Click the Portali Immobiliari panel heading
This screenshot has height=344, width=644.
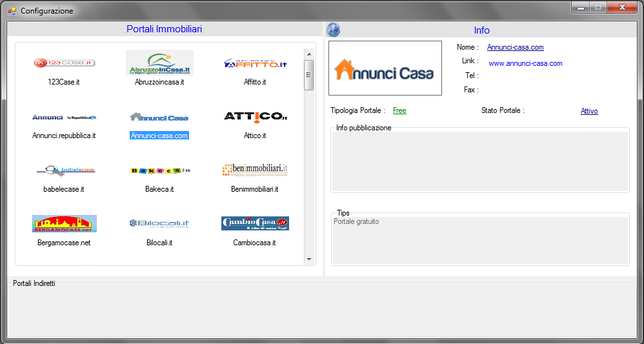(x=164, y=29)
